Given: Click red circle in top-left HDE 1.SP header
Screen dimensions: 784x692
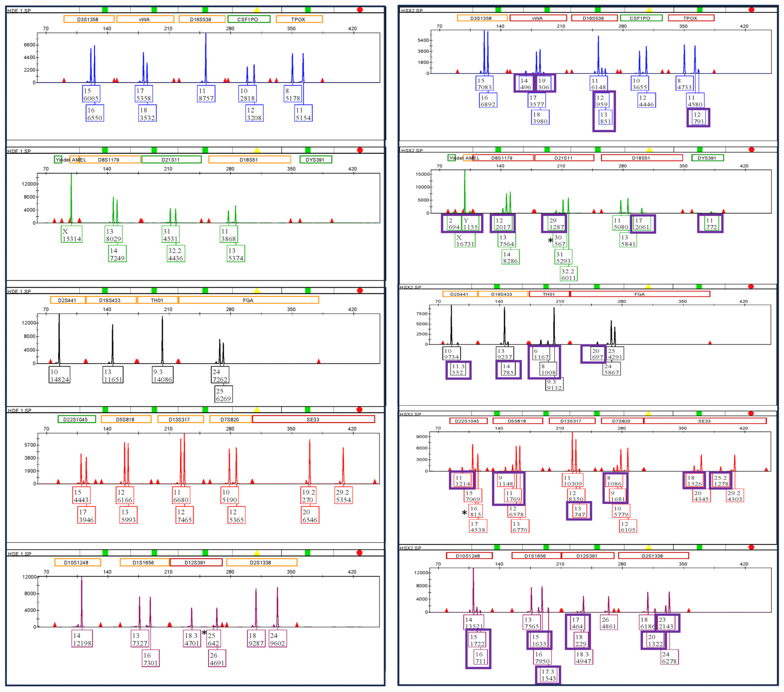Looking at the screenshot, I should tap(360, 10).
